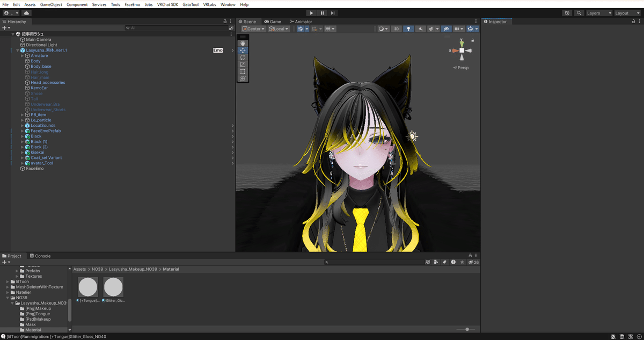Expand the PB_item object

tap(22, 115)
